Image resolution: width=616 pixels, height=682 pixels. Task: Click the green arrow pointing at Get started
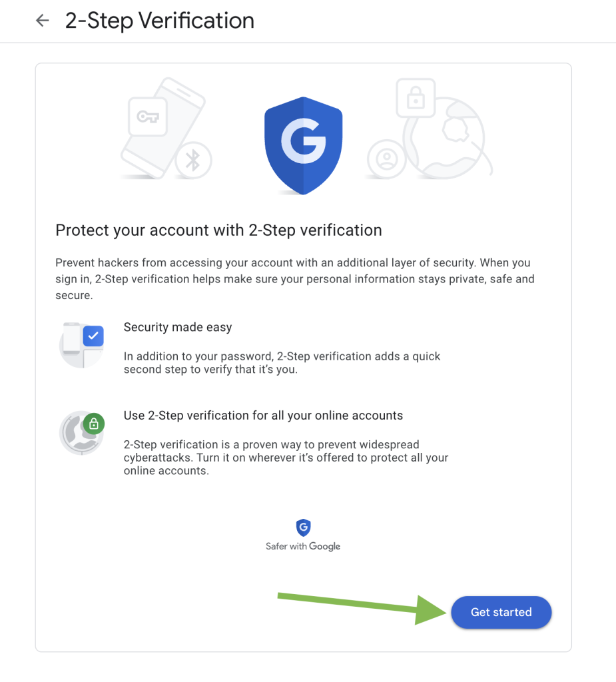point(360,606)
